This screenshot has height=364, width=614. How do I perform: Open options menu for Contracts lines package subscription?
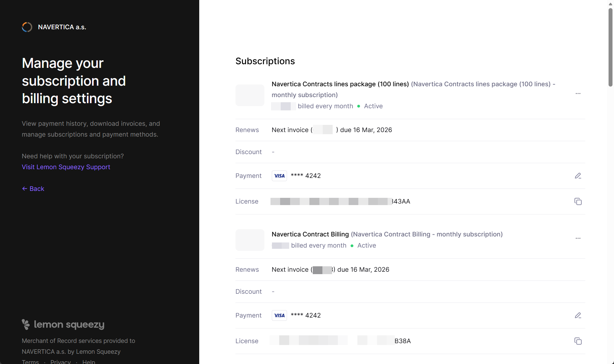point(578,94)
